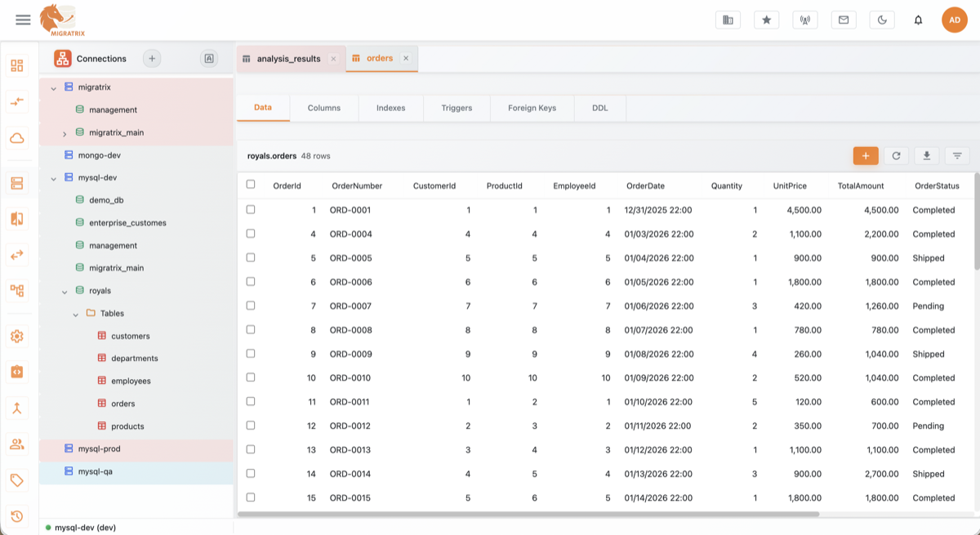Collapse the mysql-dev connection tree
Image resolution: width=980 pixels, height=535 pixels.
point(54,177)
